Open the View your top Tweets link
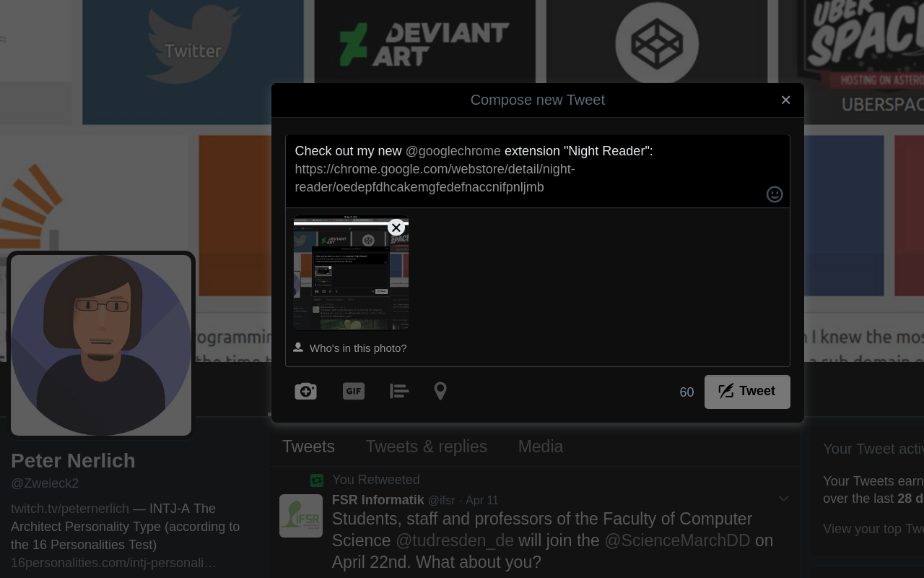 click(873, 529)
